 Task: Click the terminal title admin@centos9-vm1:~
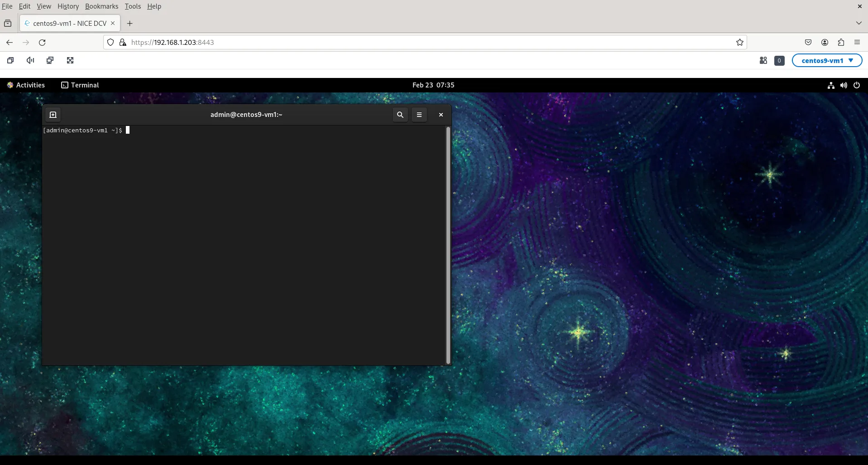246,115
